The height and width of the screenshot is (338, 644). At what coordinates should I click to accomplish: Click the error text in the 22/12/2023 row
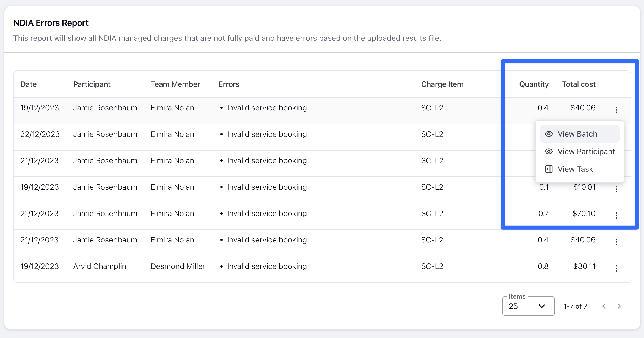[x=267, y=134]
